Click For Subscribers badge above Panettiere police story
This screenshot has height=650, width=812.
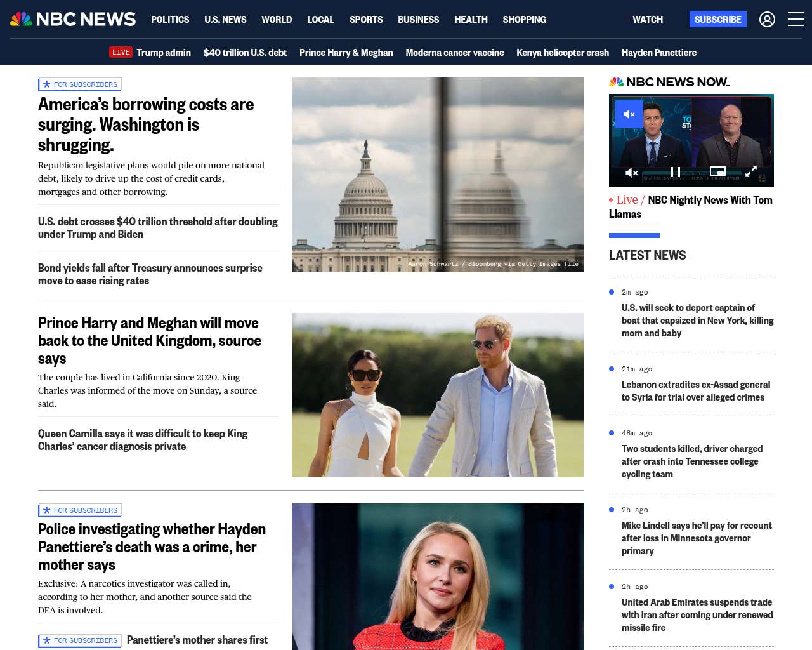pyautogui.click(x=80, y=510)
